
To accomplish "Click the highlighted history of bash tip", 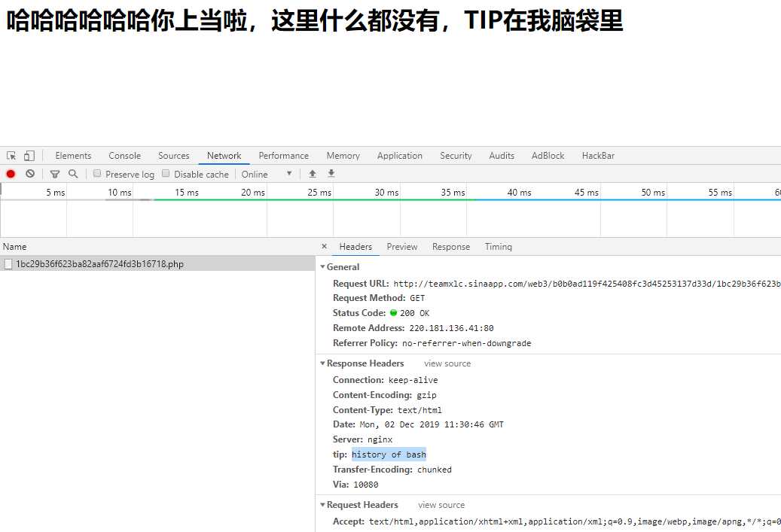I will coord(389,454).
